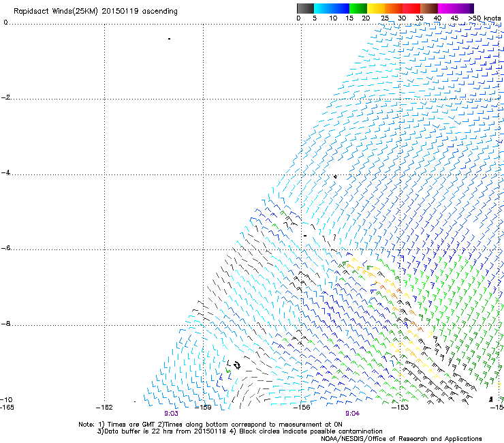Click the black contamination circle near -158, -9

click(x=237, y=365)
